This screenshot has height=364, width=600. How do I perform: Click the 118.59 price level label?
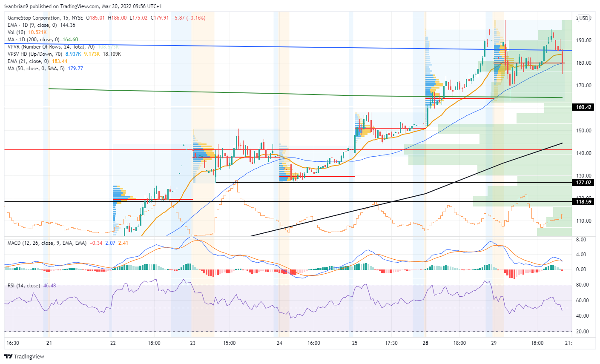584,202
